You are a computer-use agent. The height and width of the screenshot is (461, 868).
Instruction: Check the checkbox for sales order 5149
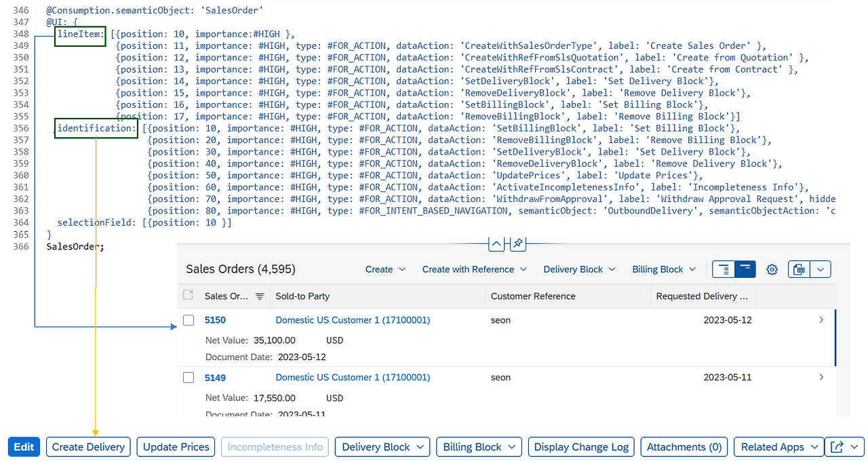(188, 378)
